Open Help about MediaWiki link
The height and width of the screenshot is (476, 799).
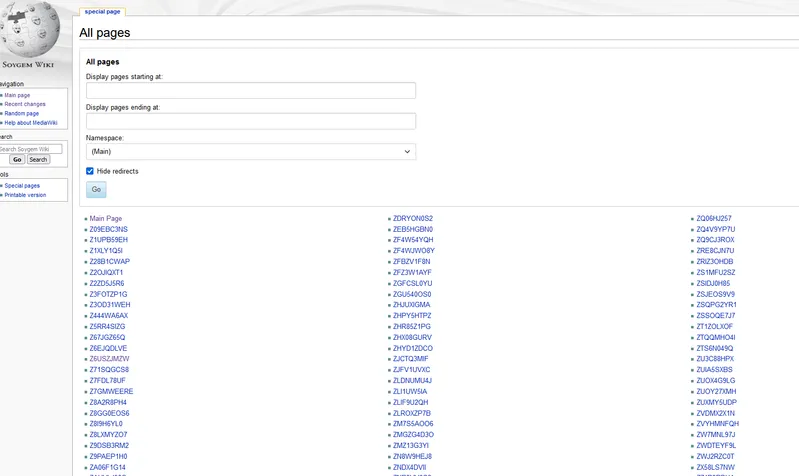click(31, 123)
